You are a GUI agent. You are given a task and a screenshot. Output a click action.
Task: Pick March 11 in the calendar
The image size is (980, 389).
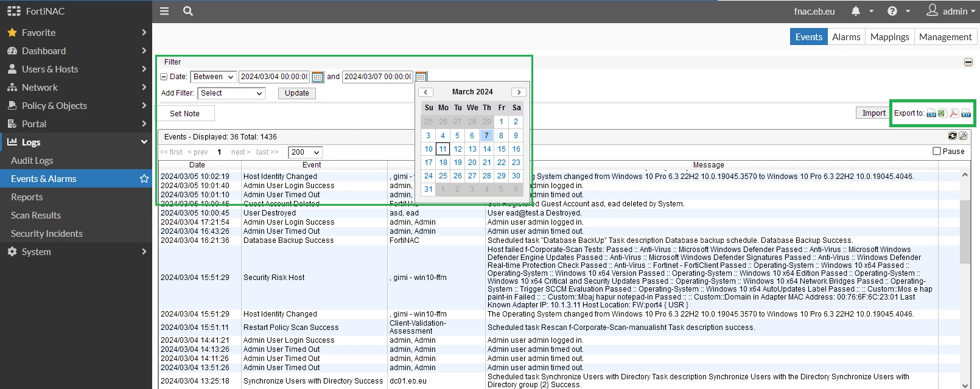click(x=443, y=149)
